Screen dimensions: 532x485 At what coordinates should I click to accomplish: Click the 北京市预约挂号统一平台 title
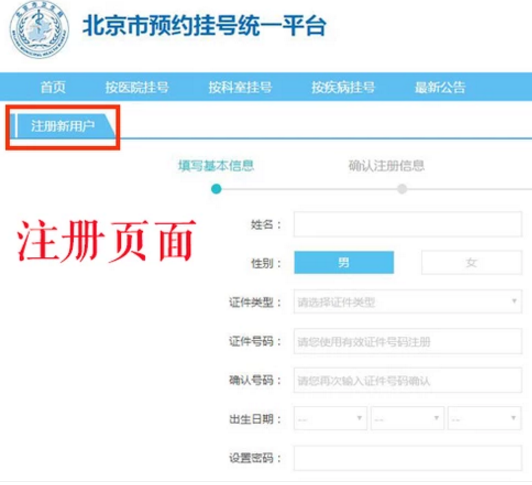click(x=204, y=25)
